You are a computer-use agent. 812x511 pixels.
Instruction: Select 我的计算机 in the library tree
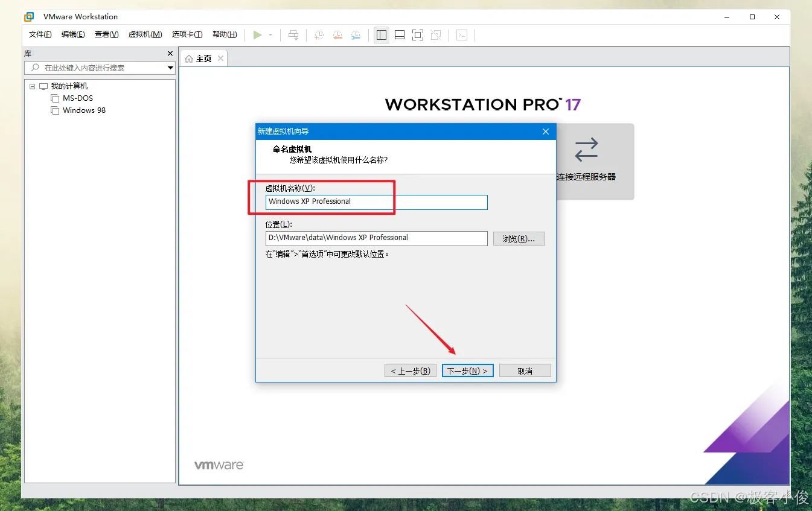(x=69, y=86)
